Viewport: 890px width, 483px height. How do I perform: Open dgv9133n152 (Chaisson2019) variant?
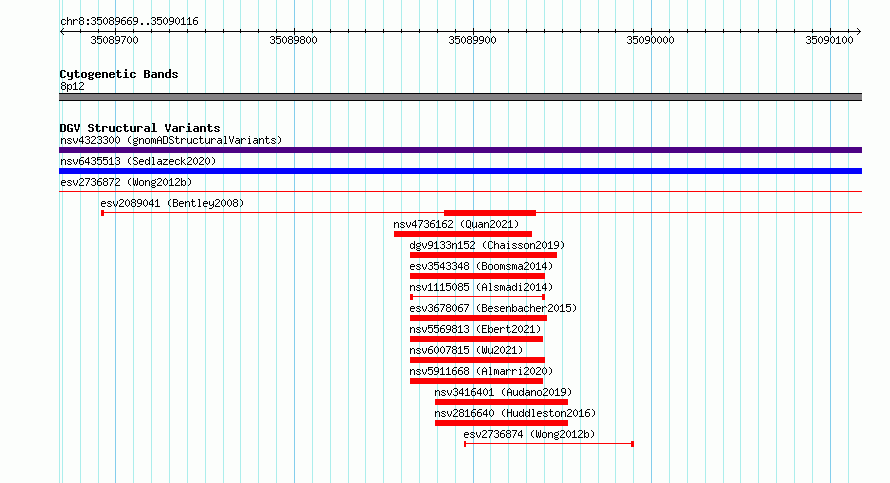tap(487, 245)
